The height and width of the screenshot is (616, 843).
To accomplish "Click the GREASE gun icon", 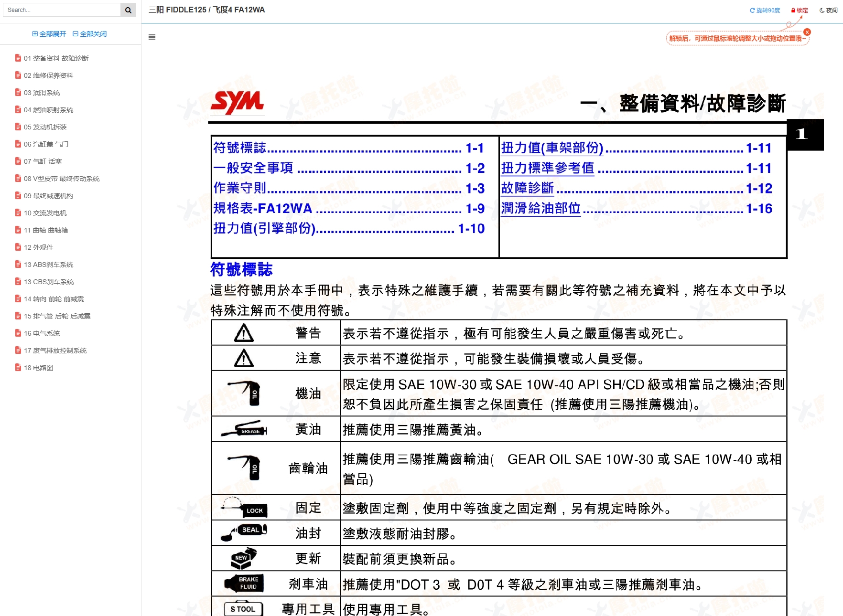I will pyautogui.click(x=244, y=429).
